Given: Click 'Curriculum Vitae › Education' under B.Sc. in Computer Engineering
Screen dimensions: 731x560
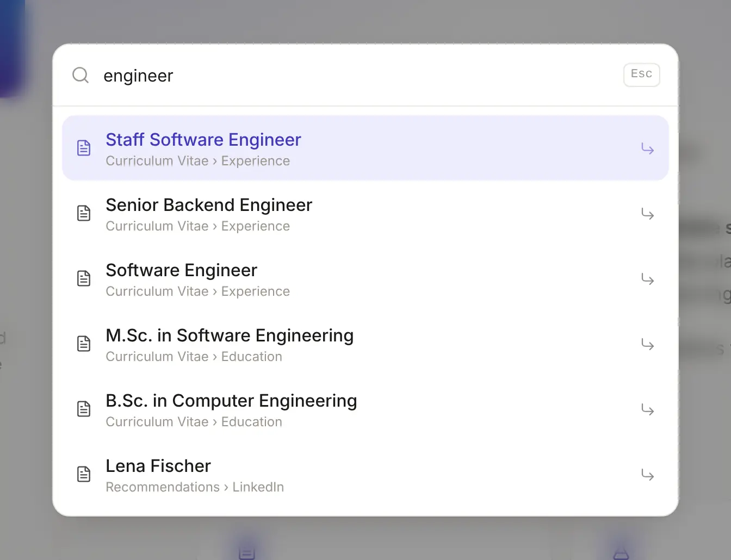Looking at the screenshot, I should 194,422.
